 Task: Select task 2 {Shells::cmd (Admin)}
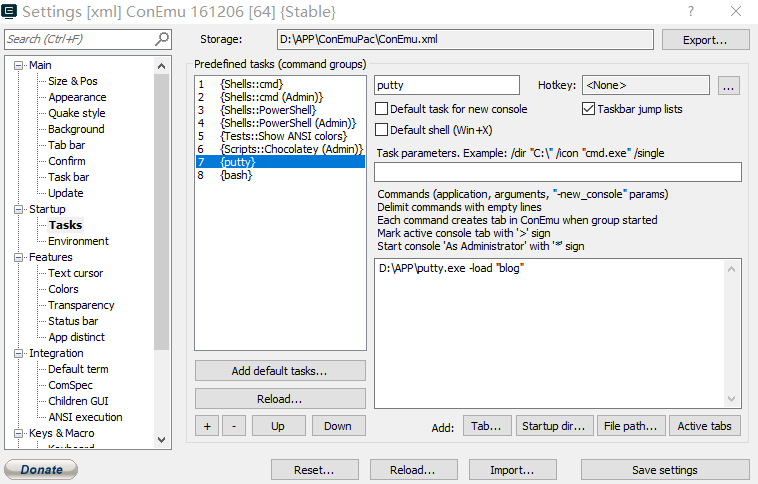click(x=280, y=97)
